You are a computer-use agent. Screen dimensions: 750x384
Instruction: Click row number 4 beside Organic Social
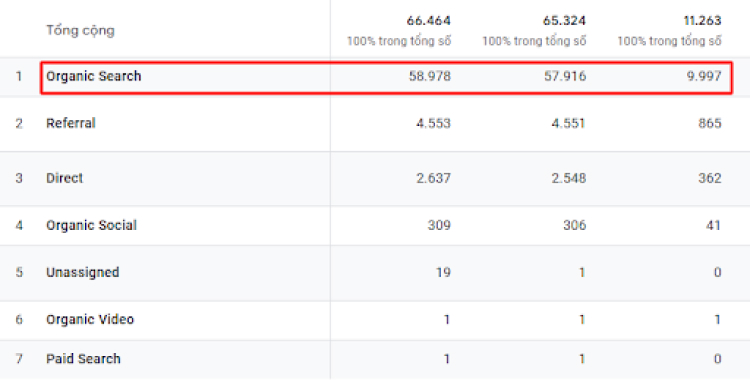click(19, 225)
